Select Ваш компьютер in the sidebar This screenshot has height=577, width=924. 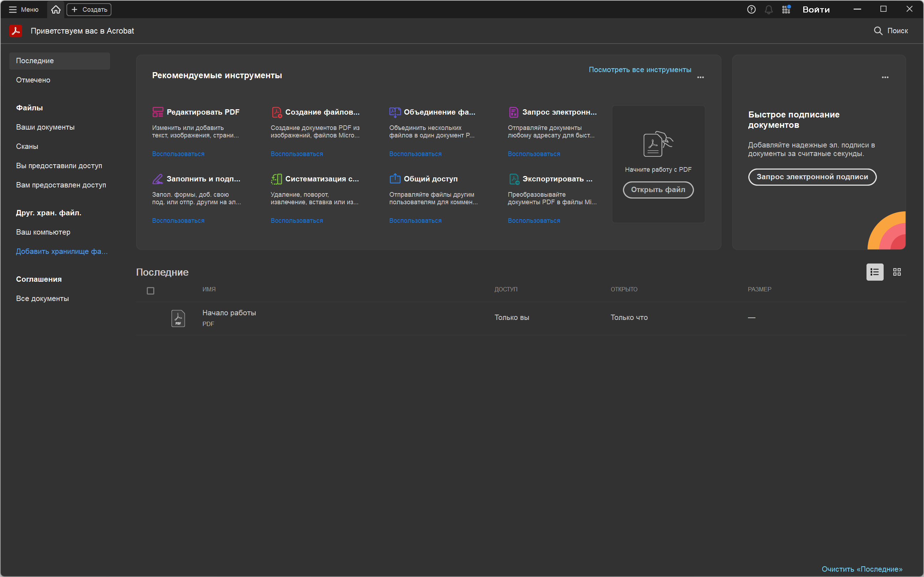[x=43, y=232]
